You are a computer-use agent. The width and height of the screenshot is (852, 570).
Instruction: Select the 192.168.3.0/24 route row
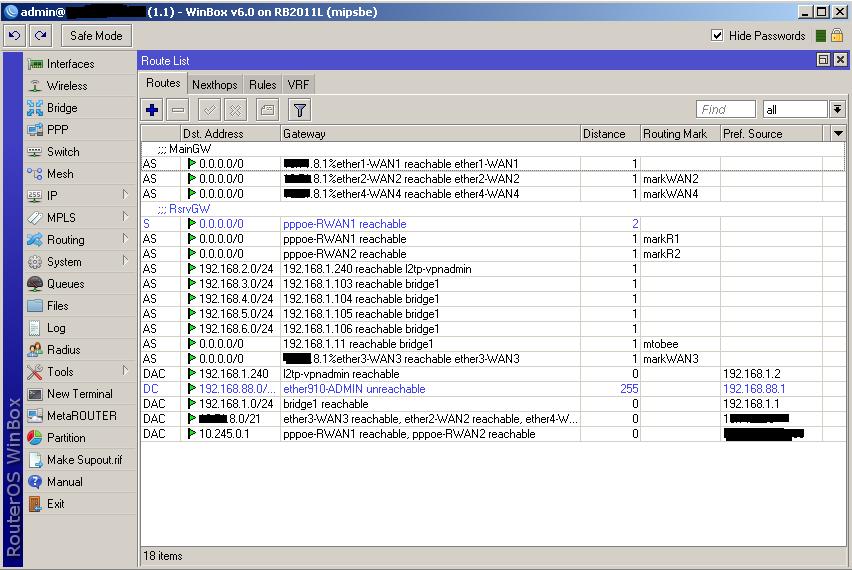coord(492,284)
